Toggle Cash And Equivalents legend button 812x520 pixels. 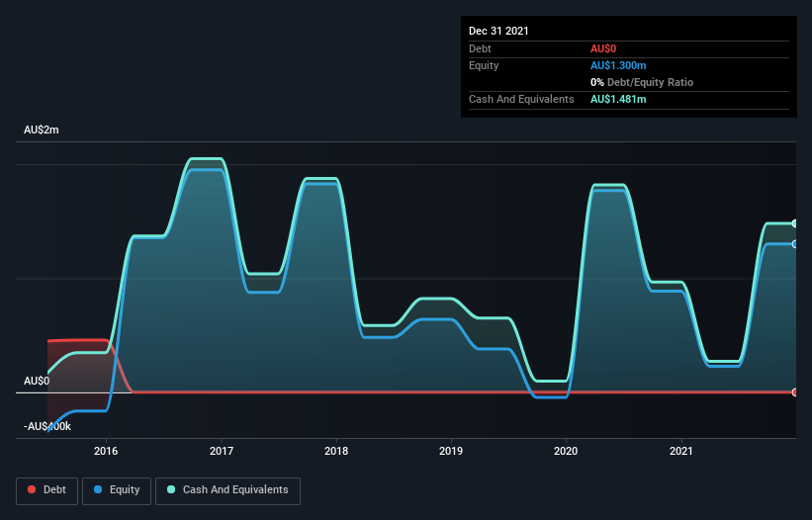pyautogui.click(x=227, y=490)
